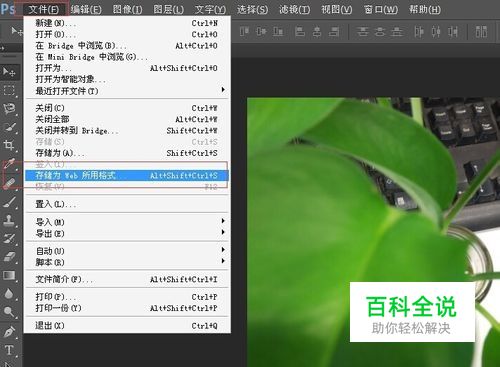
Task: Select the Horizontal Type tool
Action: (9, 350)
